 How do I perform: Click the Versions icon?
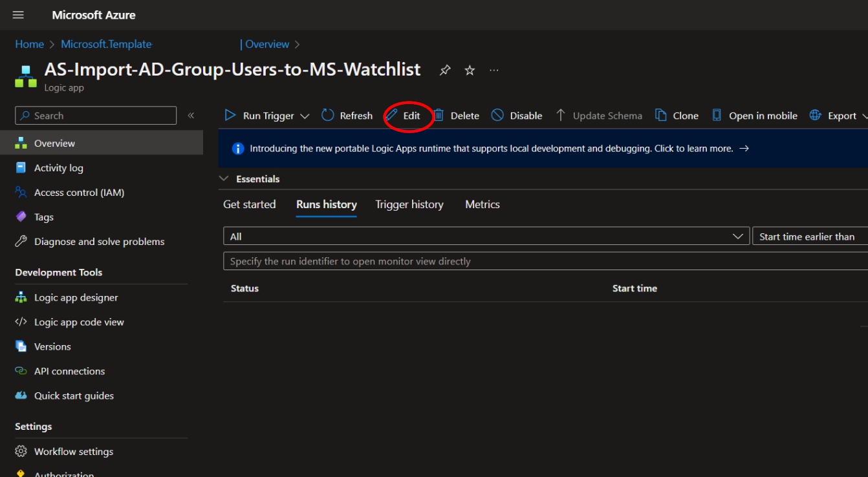pyautogui.click(x=21, y=346)
